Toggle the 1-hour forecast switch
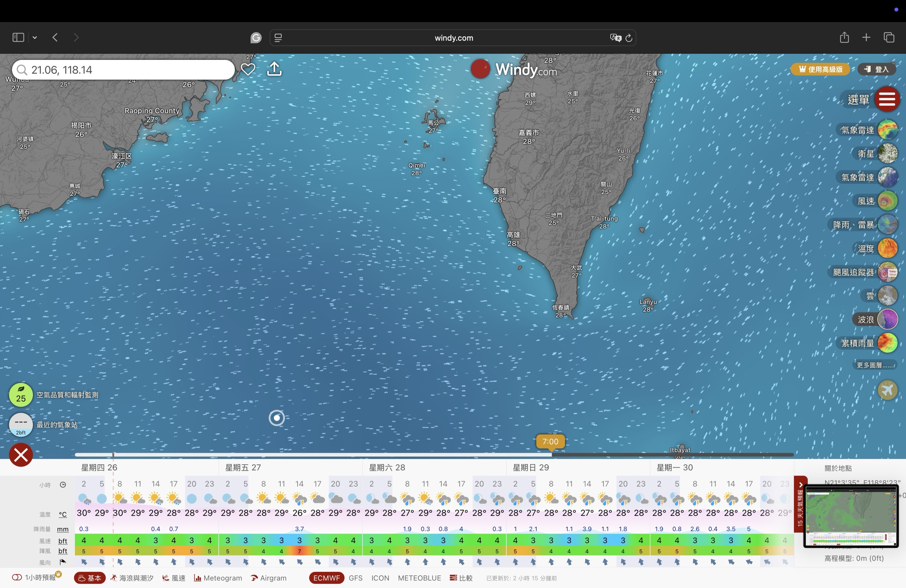The width and height of the screenshot is (906, 588). [17, 577]
